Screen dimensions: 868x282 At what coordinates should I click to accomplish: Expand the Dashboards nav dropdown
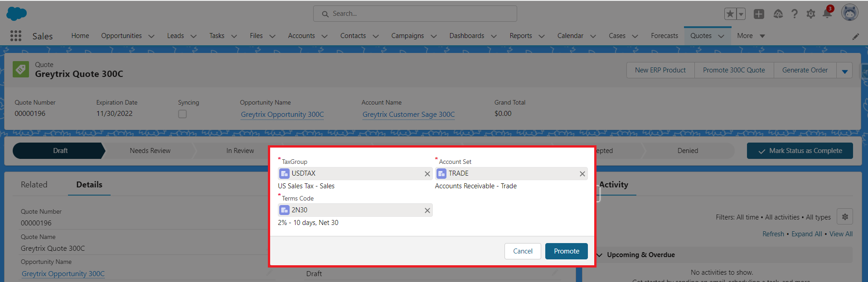tap(494, 36)
